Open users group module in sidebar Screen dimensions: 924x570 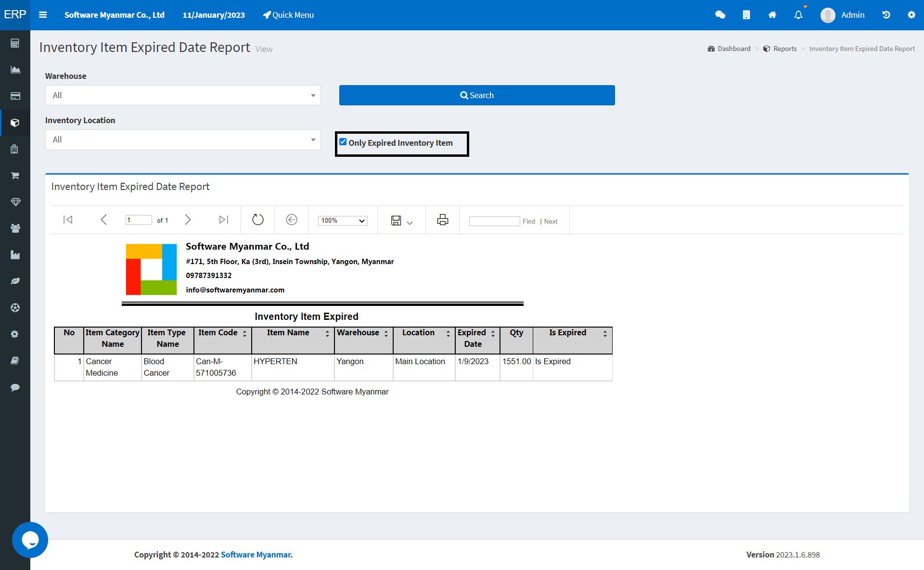(x=15, y=228)
